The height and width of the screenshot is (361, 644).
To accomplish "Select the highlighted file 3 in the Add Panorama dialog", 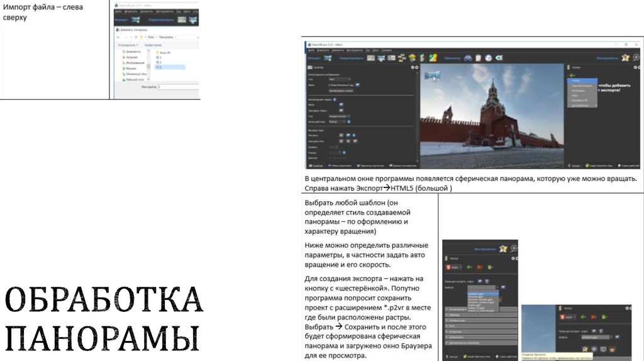I will click(170, 67).
